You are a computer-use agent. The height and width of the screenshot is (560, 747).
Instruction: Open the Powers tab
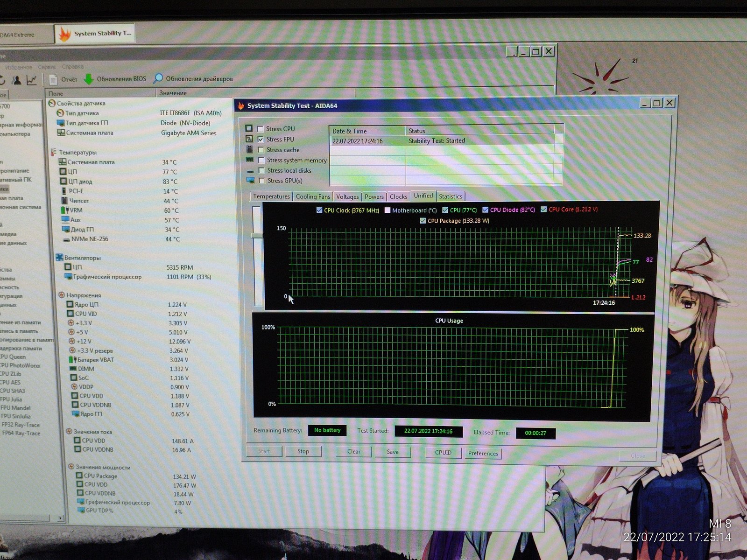pos(374,196)
